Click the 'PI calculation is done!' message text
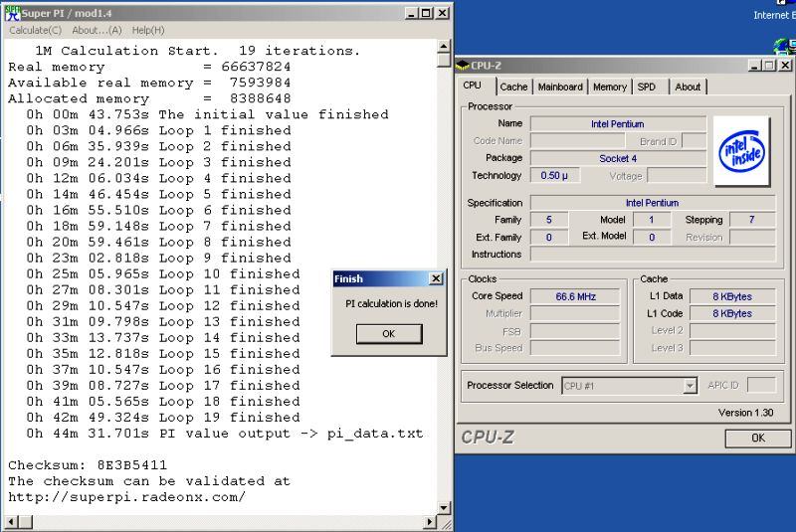This screenshot has width=796, height=532. 391,303
